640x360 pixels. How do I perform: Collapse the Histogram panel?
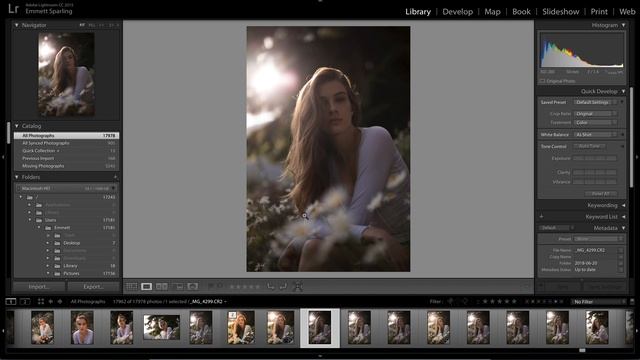[x=624, y=25]
